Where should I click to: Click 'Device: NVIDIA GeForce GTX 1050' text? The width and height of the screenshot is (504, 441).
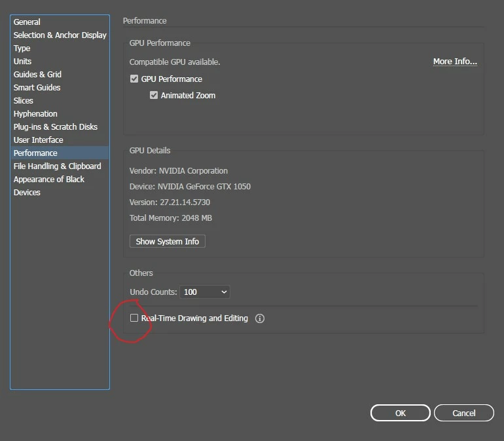(190, 186)
